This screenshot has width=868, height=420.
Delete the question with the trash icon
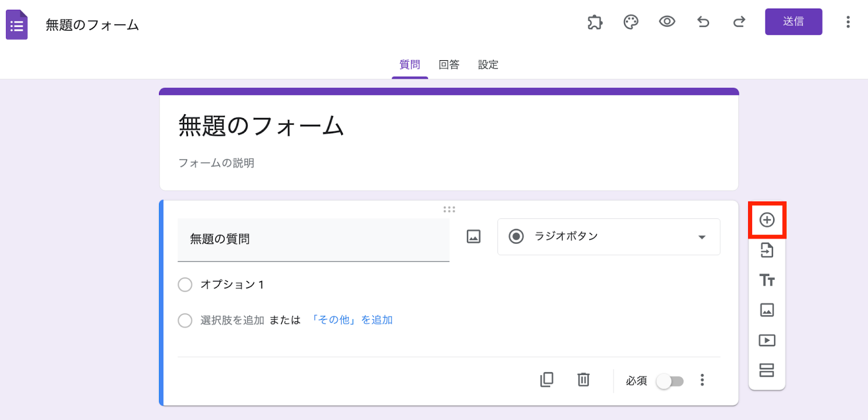click(583, 379)
